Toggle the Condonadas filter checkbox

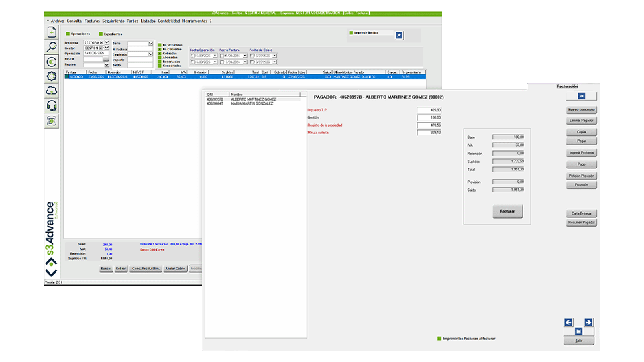coord(160,66)
